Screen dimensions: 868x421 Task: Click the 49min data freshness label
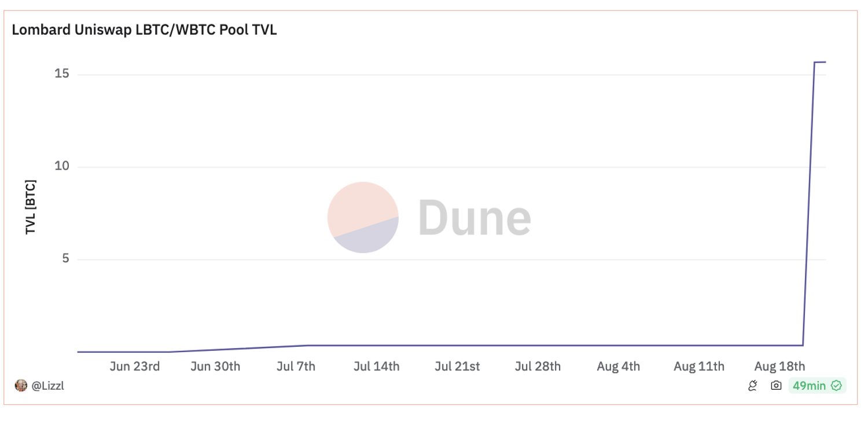[x=809, y=386]
